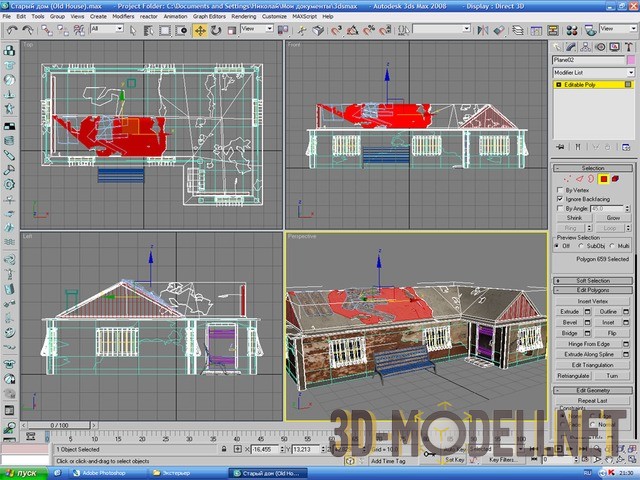Choose Element sub-object selection mode
This screenshot has width=640, height=480.
(616, 179)
